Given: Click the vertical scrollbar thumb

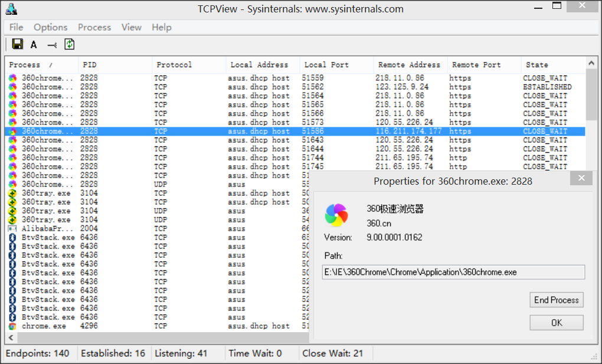Looking at the screenshot, I should pyautogui.click(x=591, y=94).
